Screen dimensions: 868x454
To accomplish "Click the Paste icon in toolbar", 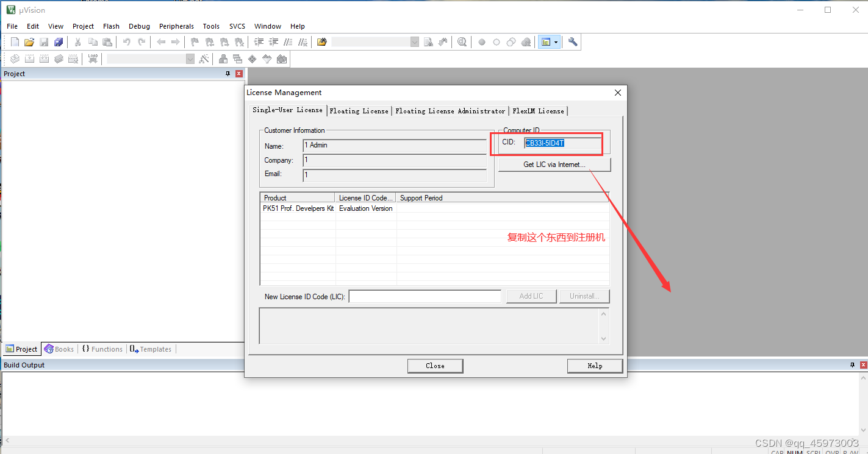I will click(107, 42).
